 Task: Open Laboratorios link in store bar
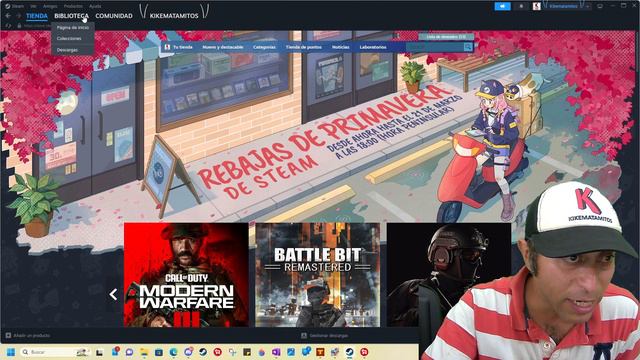tap(373, 47)
